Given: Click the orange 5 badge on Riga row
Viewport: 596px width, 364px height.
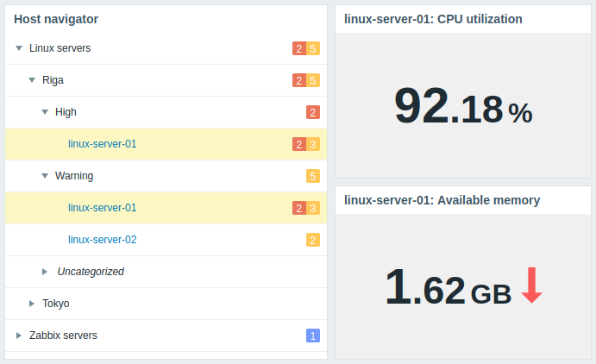Looking at the screenshot, I should [x=313, y=80].
